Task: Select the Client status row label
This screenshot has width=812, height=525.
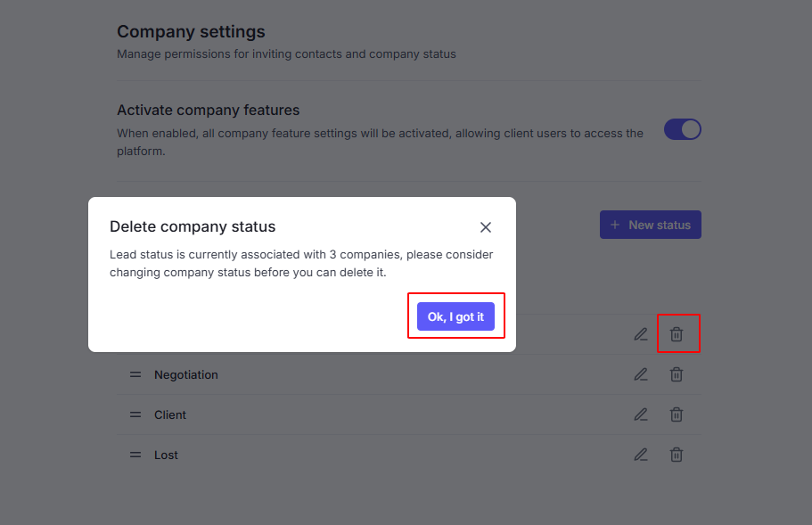Action: 170,414
